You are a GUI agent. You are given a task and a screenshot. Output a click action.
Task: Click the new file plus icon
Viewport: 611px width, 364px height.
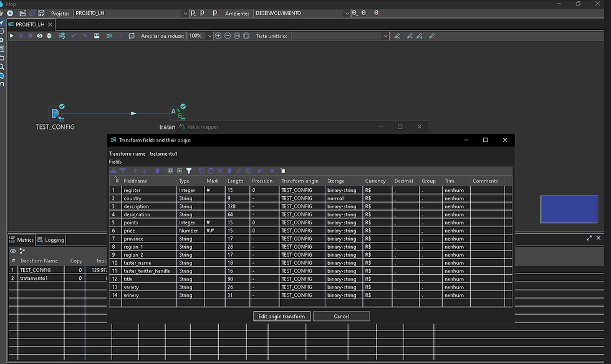pyautogui.click(x=10, y=13)
